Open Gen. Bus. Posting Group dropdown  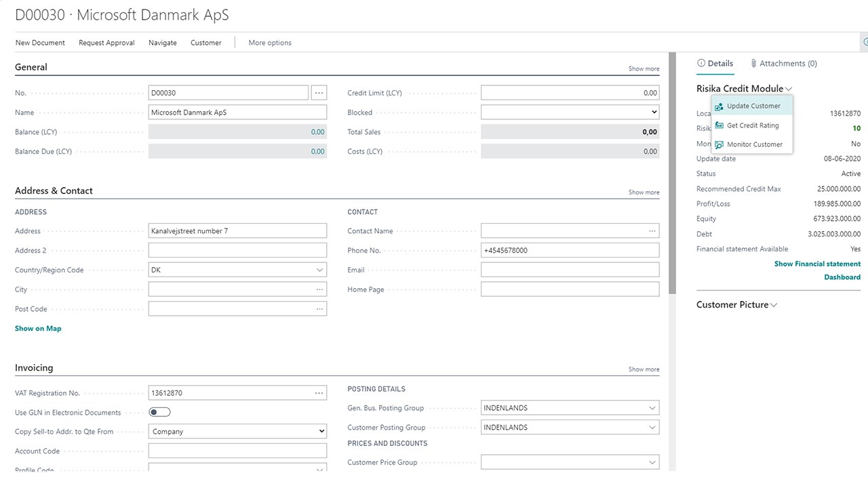point(652,408)
